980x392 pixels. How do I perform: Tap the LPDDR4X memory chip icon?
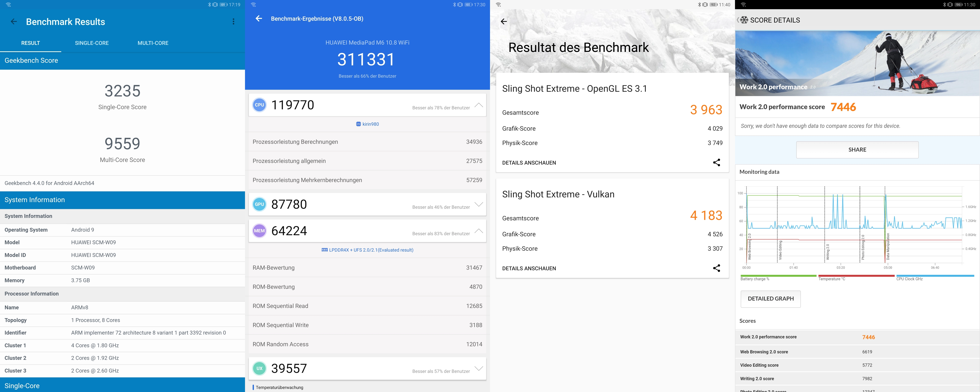click(x=324, y=250)
